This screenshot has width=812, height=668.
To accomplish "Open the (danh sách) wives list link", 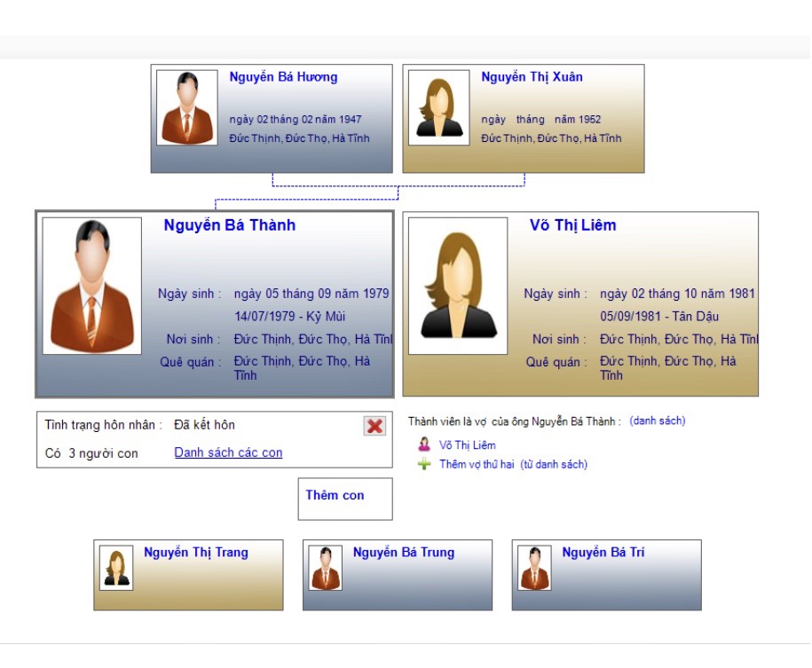I will coord(658,420).
